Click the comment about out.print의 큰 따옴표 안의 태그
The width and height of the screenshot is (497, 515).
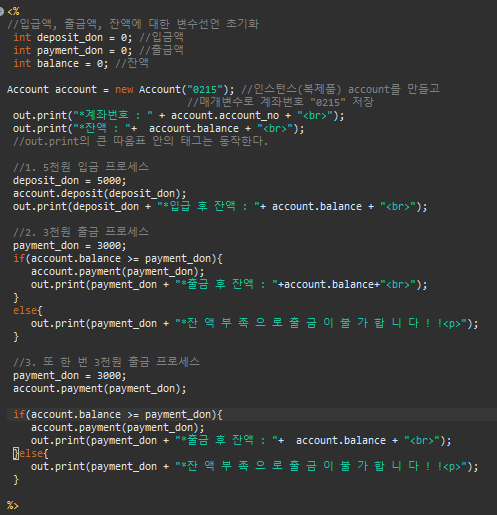coord(140,141)
